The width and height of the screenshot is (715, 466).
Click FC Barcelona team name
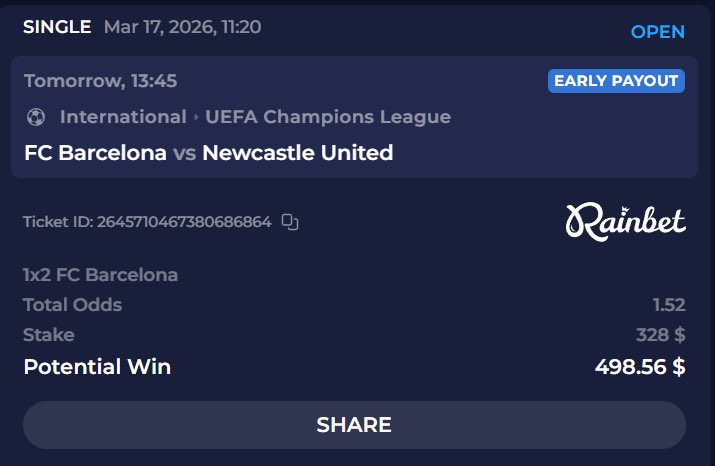[95, 153]
